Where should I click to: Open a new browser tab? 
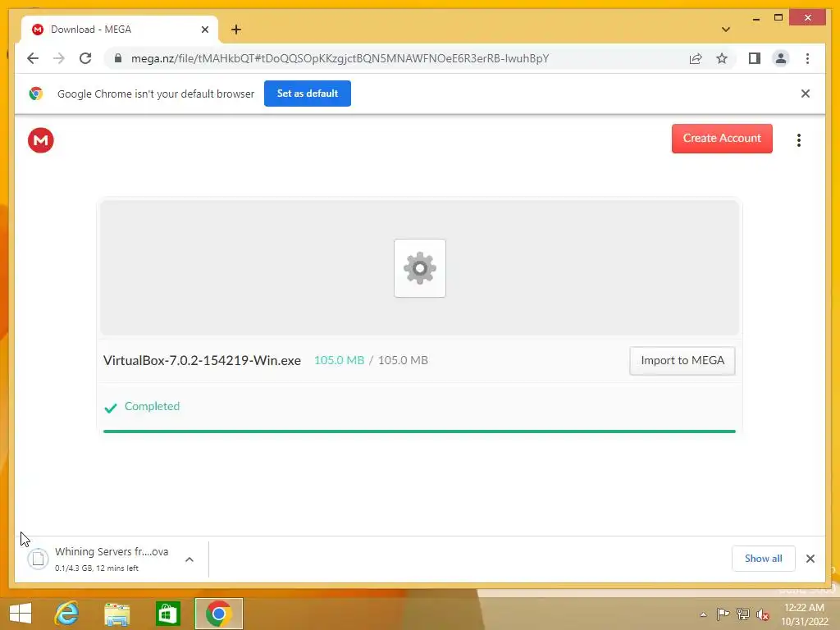point(236,30)
